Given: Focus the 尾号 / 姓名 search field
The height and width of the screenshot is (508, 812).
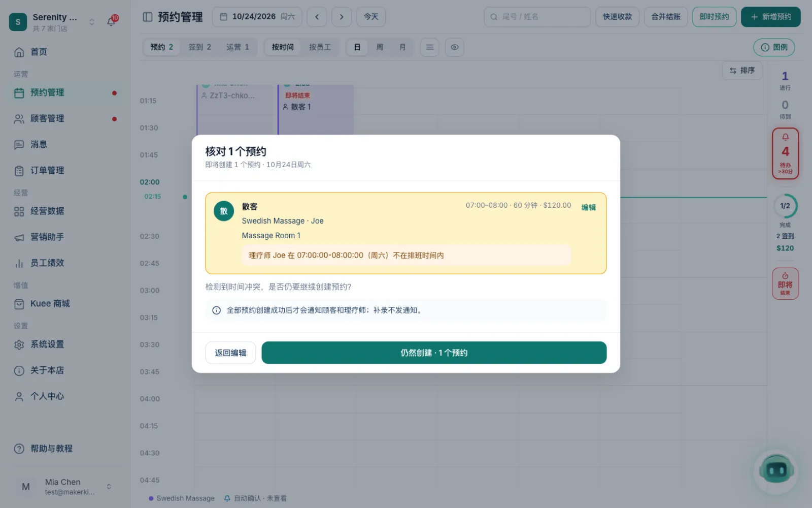Looking at the screenshot, I should point(537,17).
